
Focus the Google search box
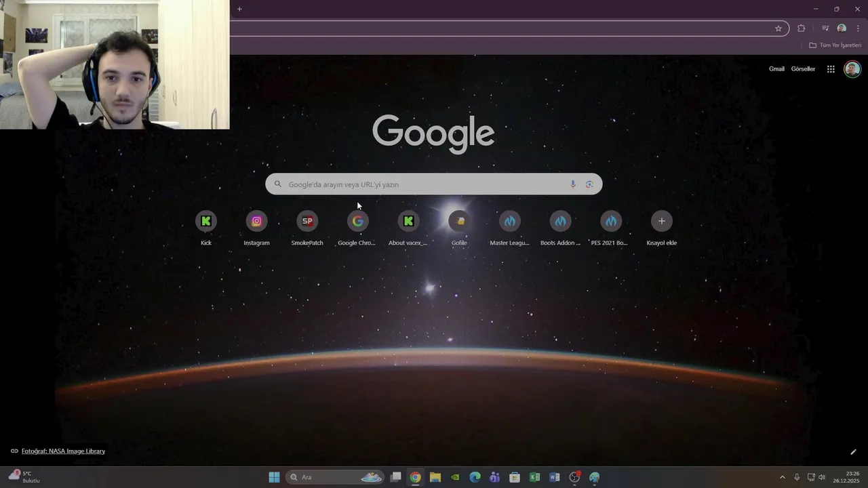433,184
